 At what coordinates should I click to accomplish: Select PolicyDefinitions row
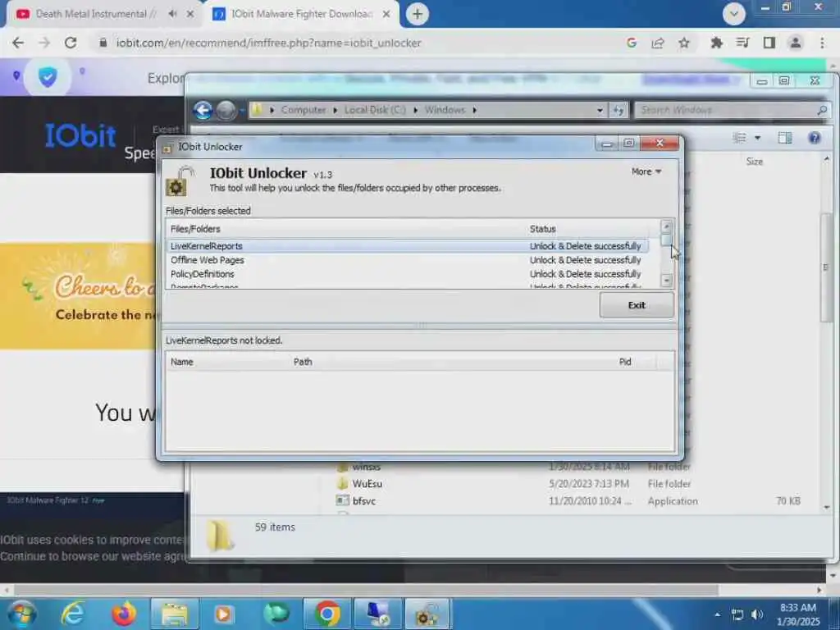(407, 274)
